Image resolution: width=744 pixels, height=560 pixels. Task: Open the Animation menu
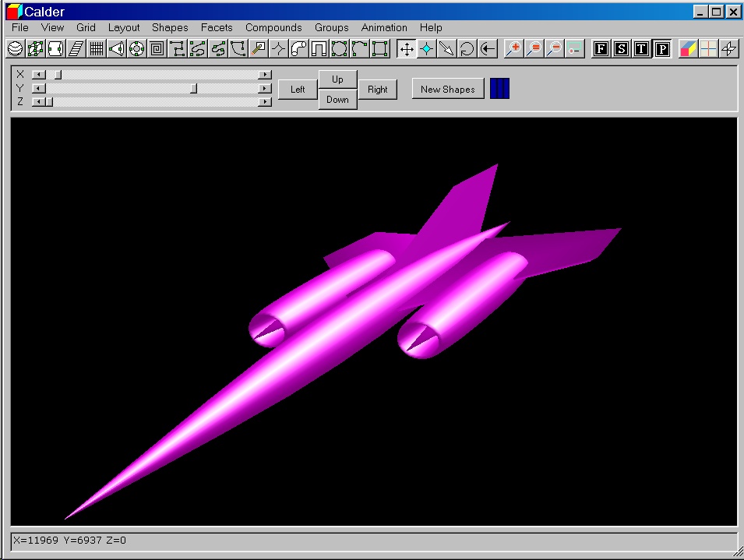pos(384,27)
